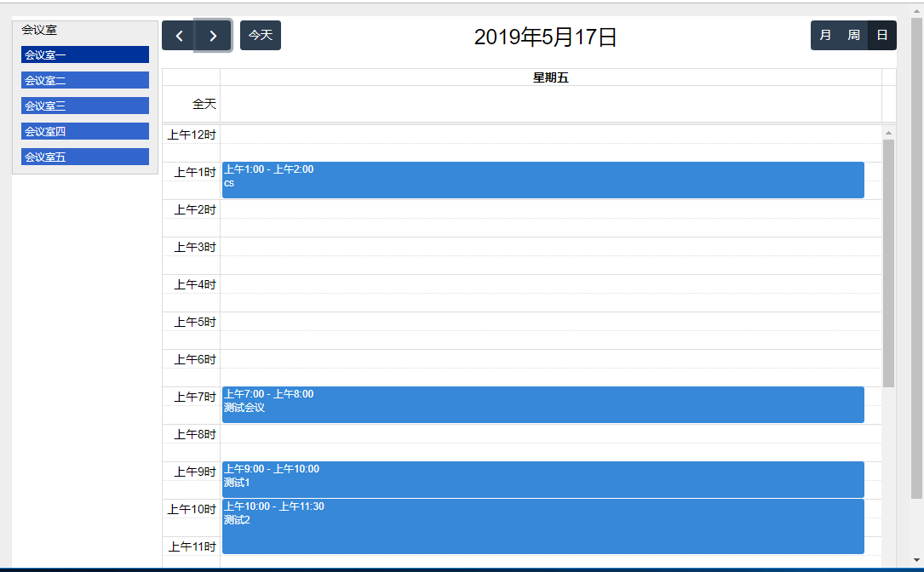Select meeting room 会议室四
This screenshot has height=572, width=924.
click(84, 130)
